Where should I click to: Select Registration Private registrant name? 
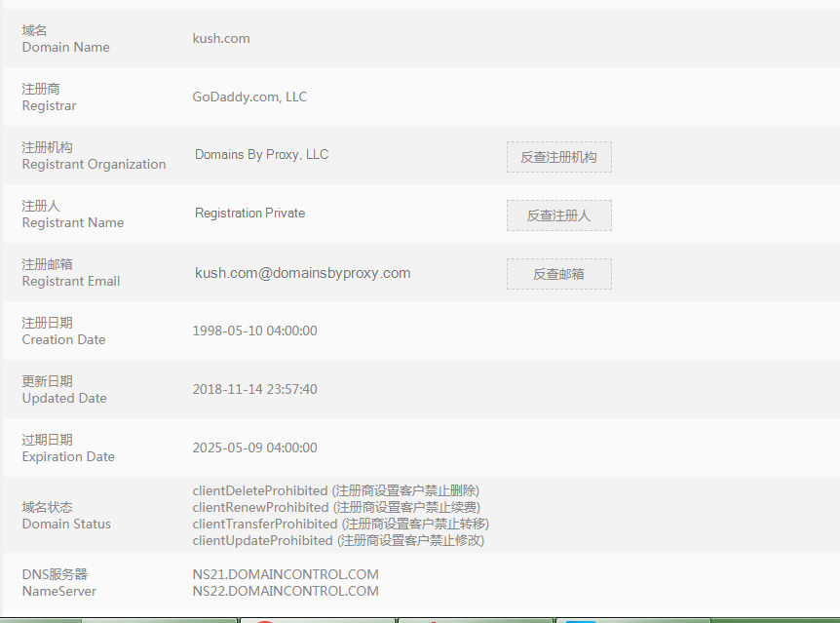click(249, 213)
